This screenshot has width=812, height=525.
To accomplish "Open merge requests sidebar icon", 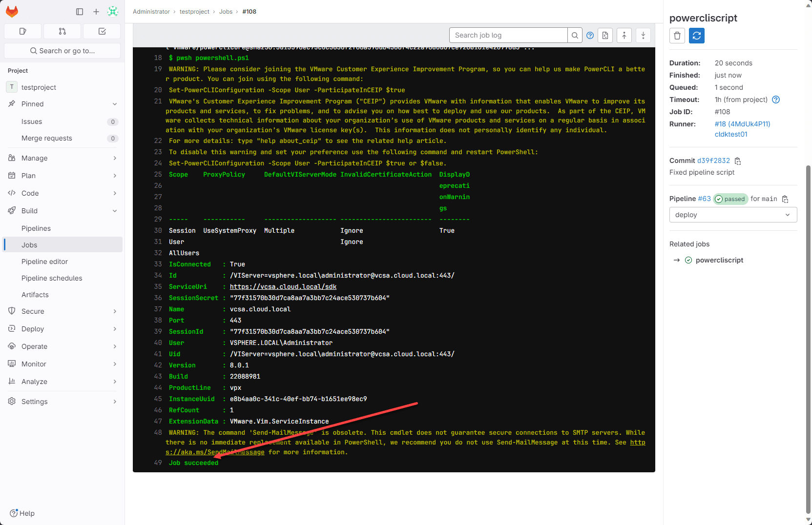I will pos(62,31).
